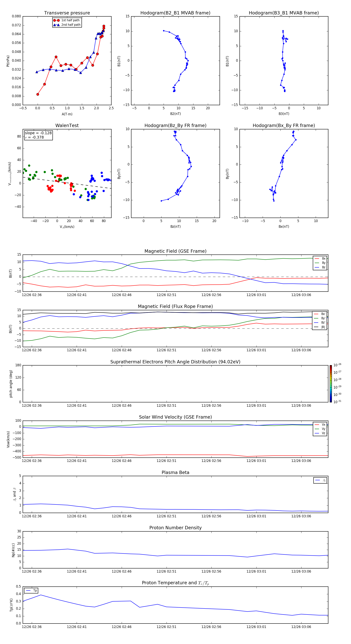
Task: Click the 'Np(#/cc)' axis label
Action: [13, 550]
